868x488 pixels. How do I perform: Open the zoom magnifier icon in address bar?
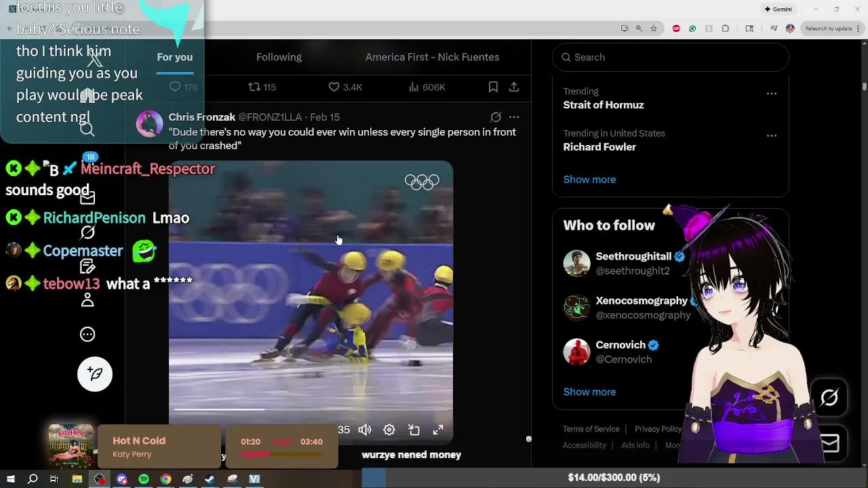pyautogui.click(x=639, y=28)
